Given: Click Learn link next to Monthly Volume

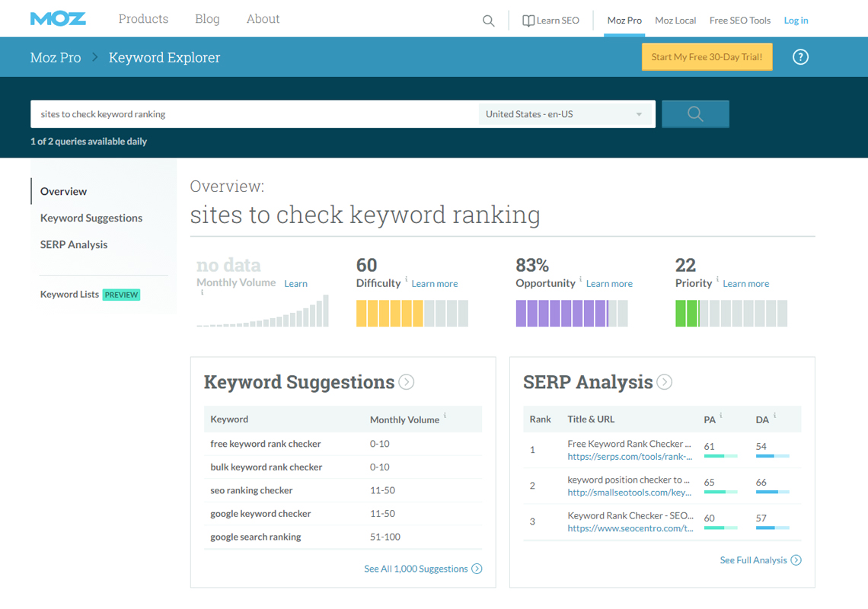Looking at the screenshot, I should point(295,283).
